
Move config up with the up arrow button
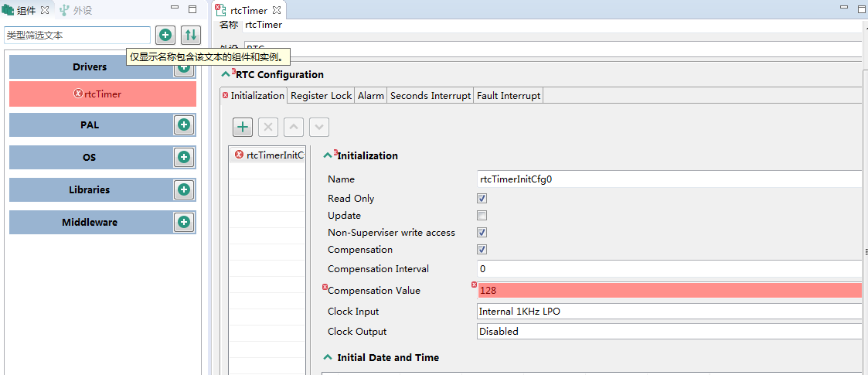point(294,127)
